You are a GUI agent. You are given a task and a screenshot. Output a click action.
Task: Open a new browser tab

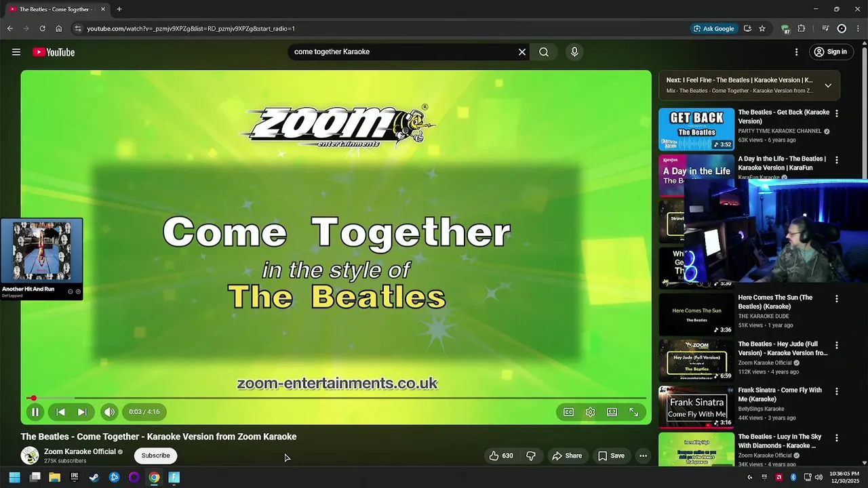pos(119,9)
